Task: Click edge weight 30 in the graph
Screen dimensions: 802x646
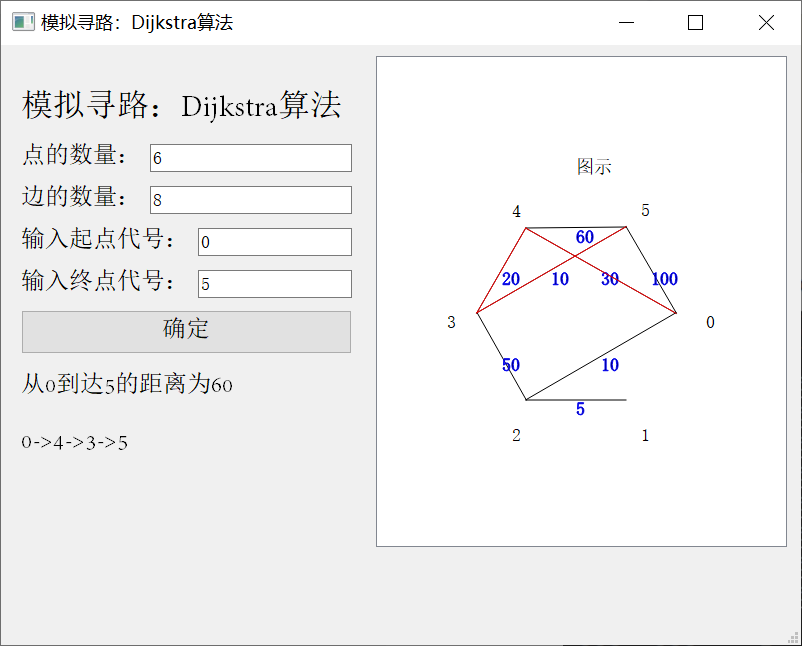Action: click(x=610, y=279)
